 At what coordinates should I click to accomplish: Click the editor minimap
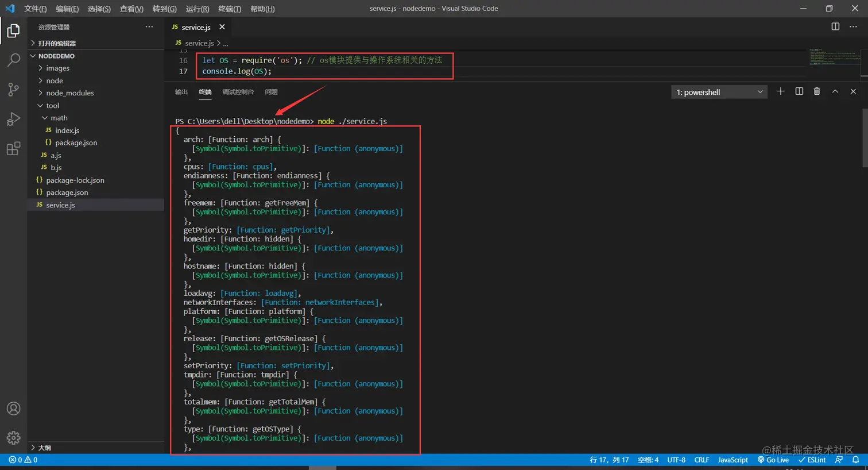[835, 57]
